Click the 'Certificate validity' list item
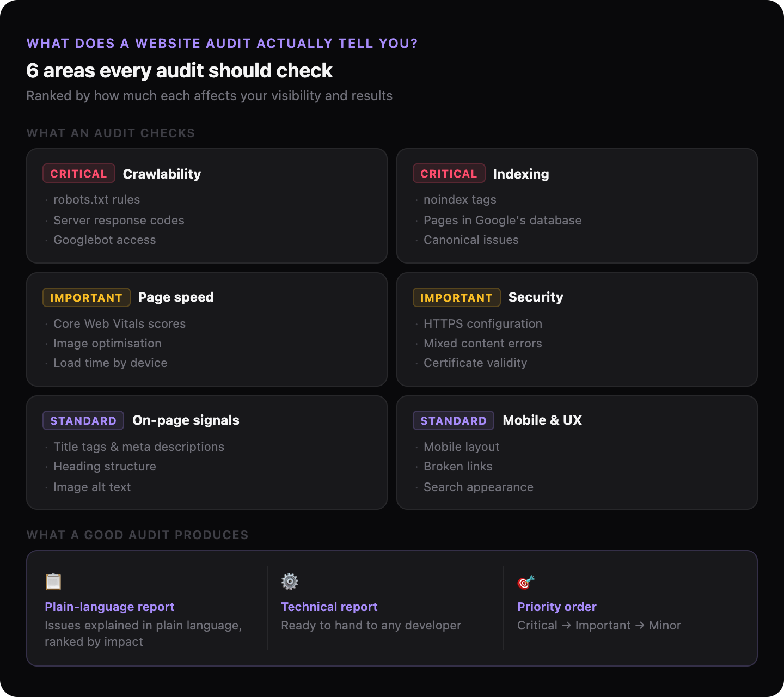This screenshot has width=784, height=697. click(x=475, y=363)
